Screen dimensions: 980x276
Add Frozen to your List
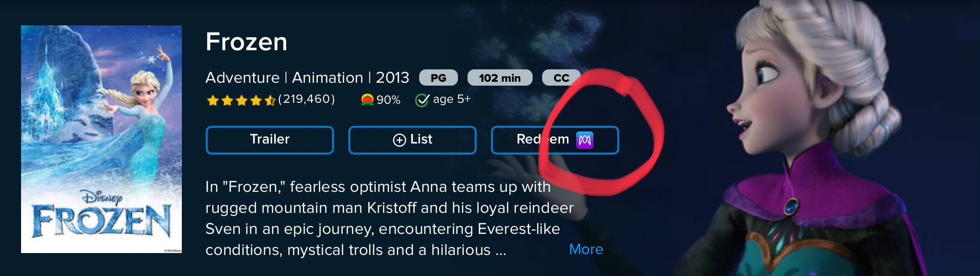(412, 140)
